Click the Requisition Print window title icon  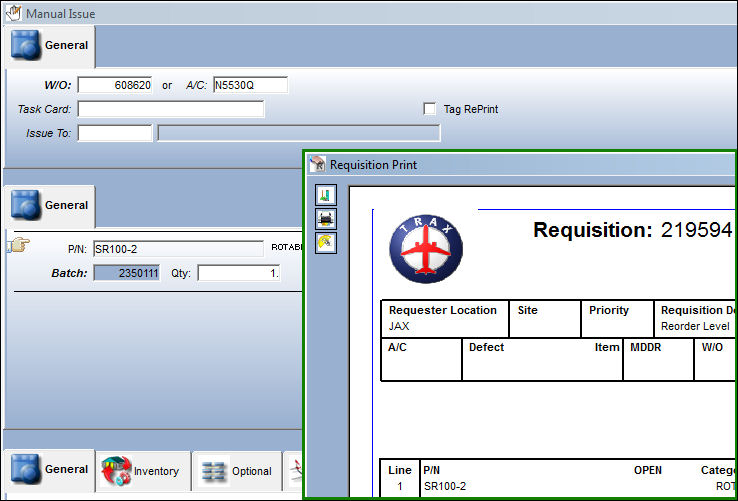click(318, 164)
